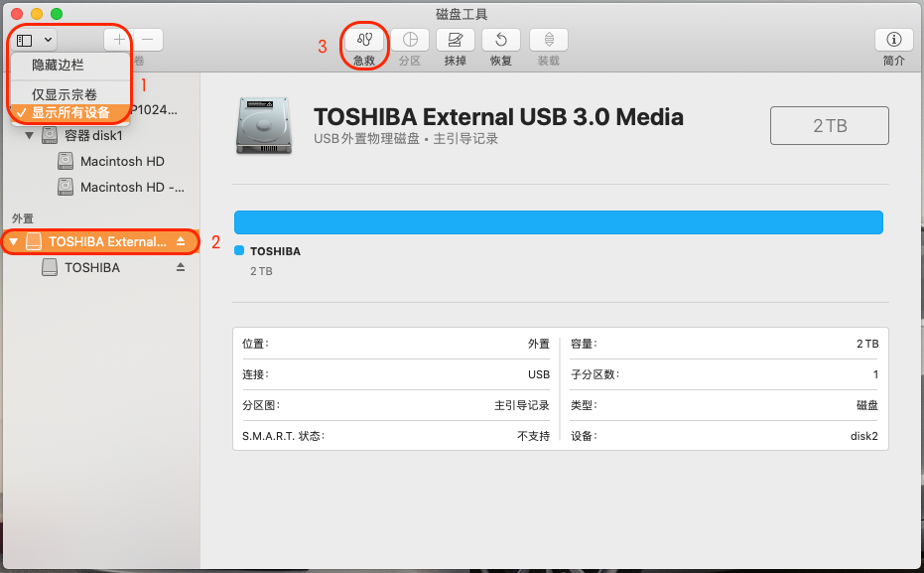Screen dimensions: 924x573
Task: Collapse the 容器 disk1 container
Action: [29, 135]
